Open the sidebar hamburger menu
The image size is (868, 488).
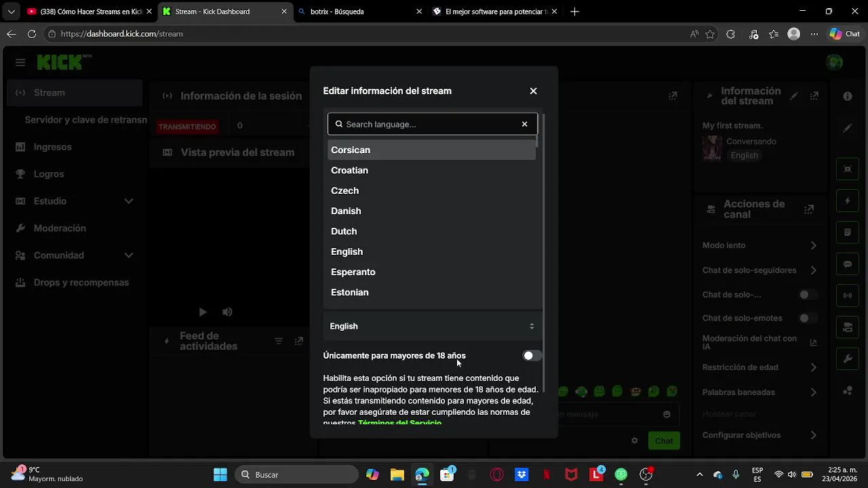pyautogui.click(x=20, y=62)
